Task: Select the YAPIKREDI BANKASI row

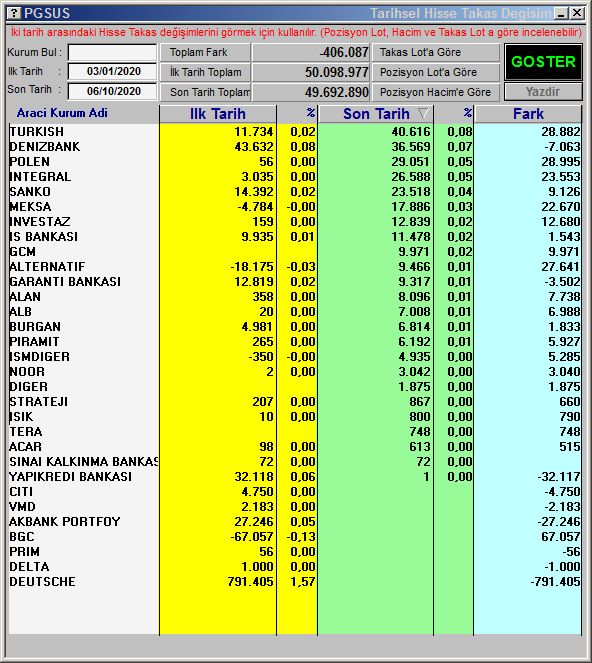Action: click(295, 477)
